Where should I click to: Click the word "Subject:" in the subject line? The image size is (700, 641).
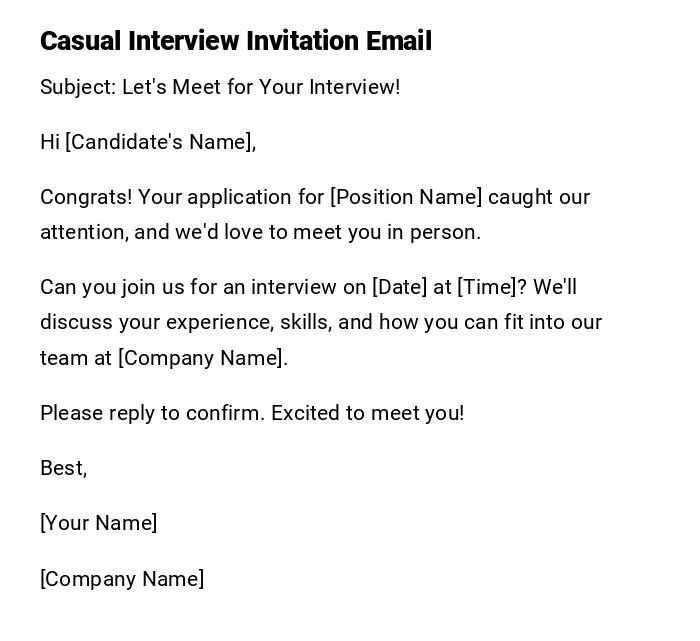(x=78, y=87)
